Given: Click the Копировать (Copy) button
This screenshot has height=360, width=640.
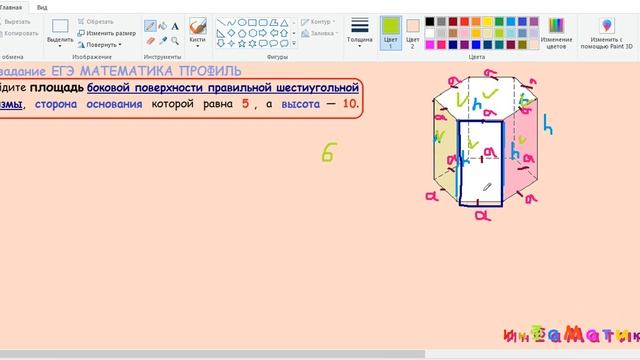Looking at the screenshot, I should (x=19, y=33).
